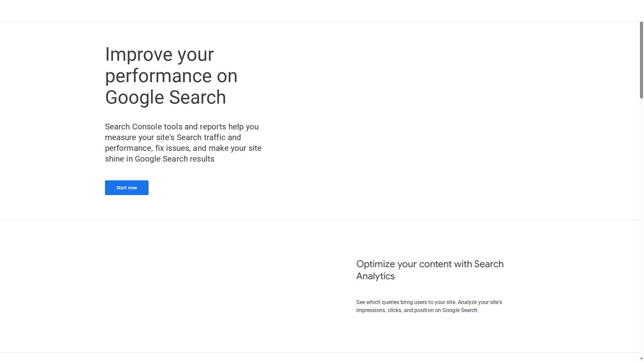Select the 'Improve your performance on Google Search' heading

[x=171, y=75]
